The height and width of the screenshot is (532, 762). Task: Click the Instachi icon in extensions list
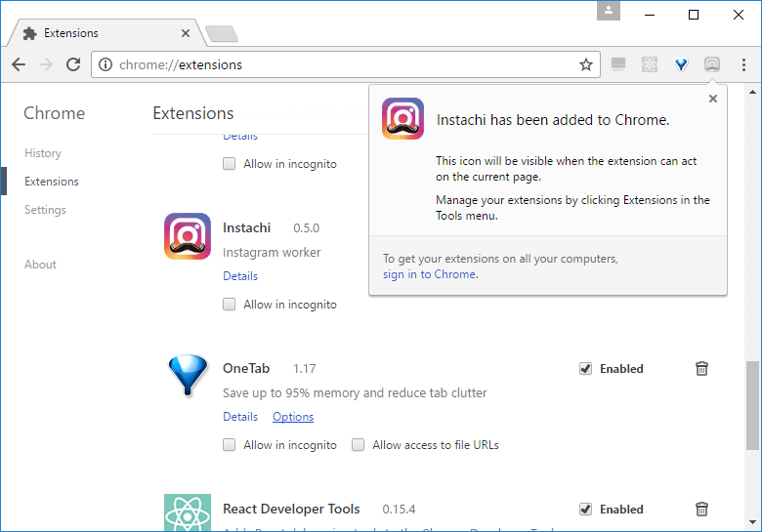pos(188,236)
